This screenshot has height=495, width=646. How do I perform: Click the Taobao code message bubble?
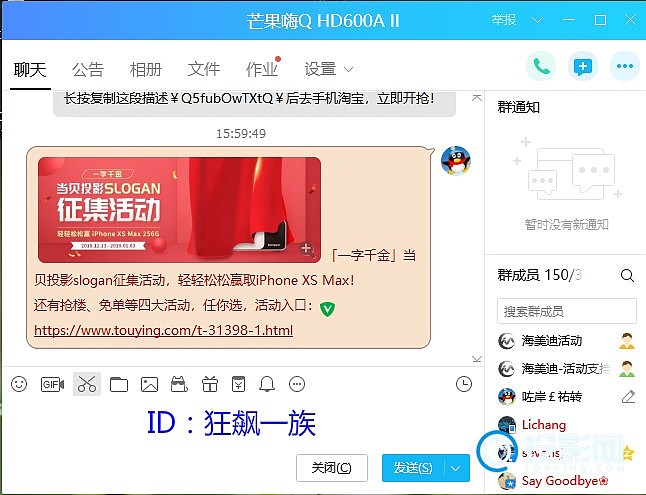click(x=254, y=103)
